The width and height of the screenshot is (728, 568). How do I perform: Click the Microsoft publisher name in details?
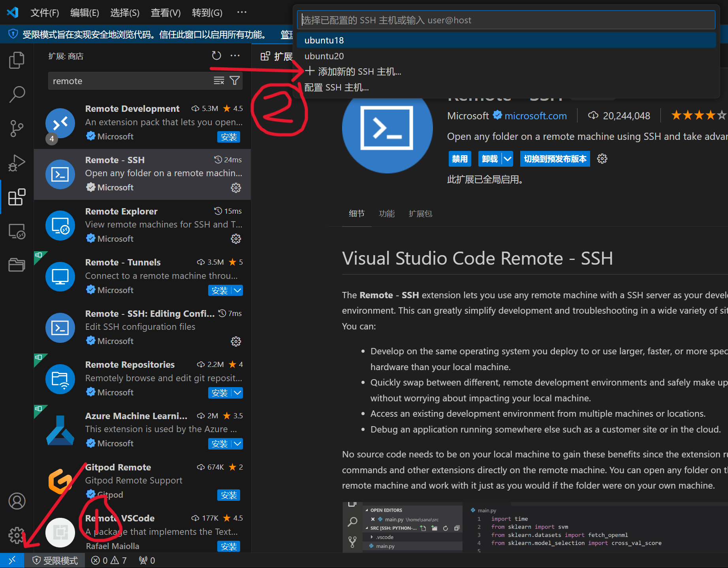(x=468, y=116)
